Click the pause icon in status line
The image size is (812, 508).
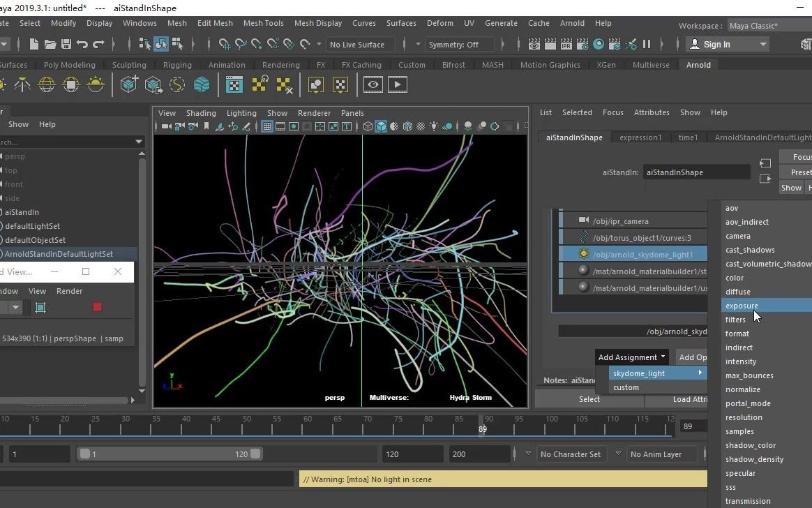[x=647, y=44]
